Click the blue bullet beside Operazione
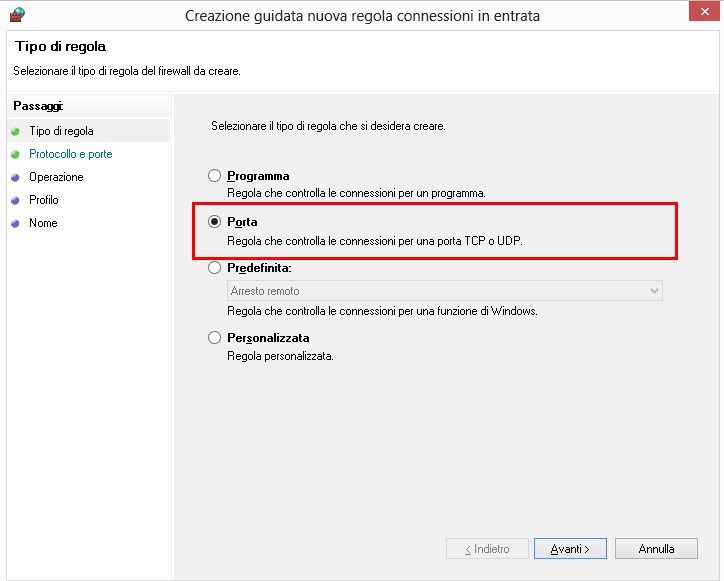 click(x=15, y=178)
